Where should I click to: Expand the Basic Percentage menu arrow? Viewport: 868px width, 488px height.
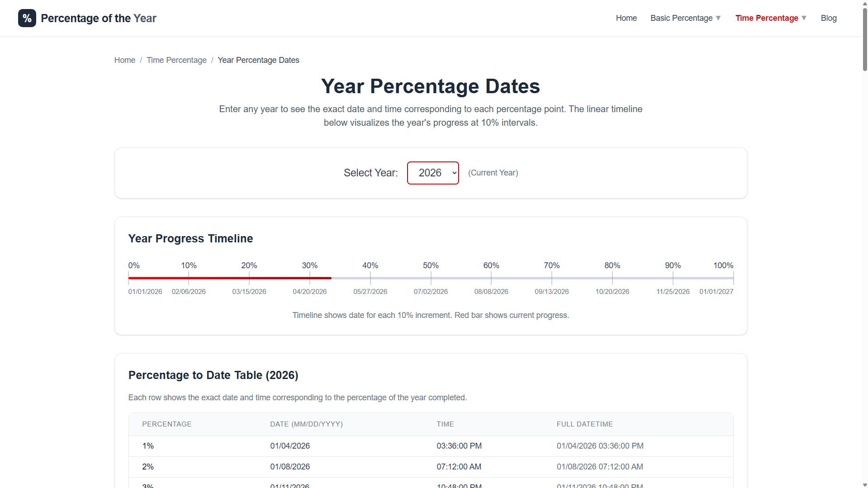pos(718,18)
